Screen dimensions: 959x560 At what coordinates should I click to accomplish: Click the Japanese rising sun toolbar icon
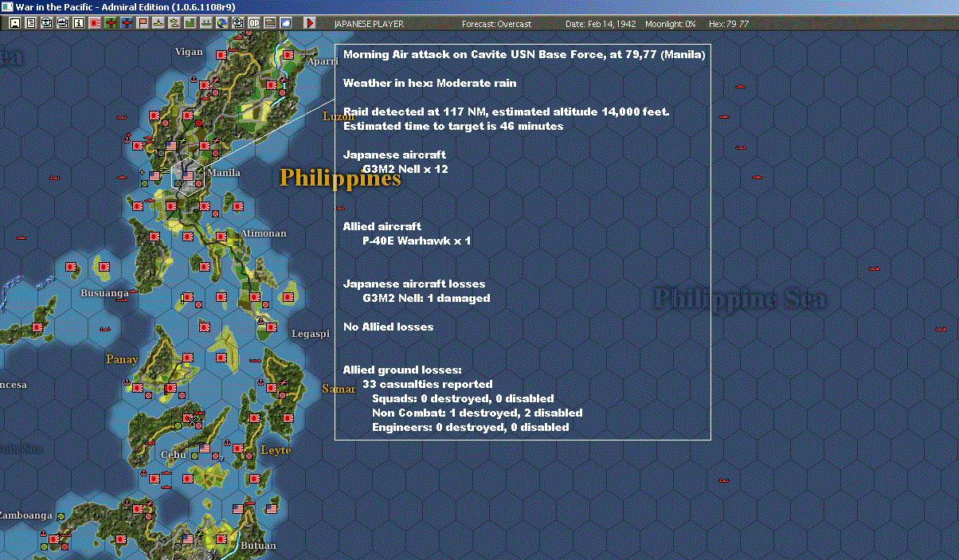pos(94,23)
